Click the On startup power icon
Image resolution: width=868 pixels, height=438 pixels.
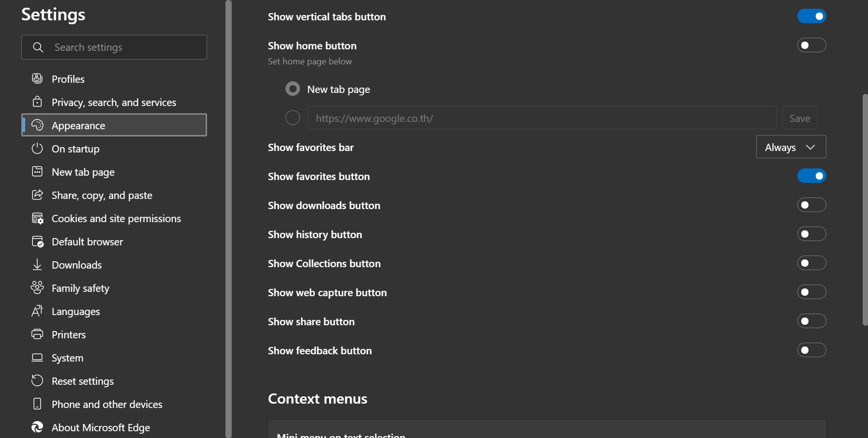click(x=37, y=148)
